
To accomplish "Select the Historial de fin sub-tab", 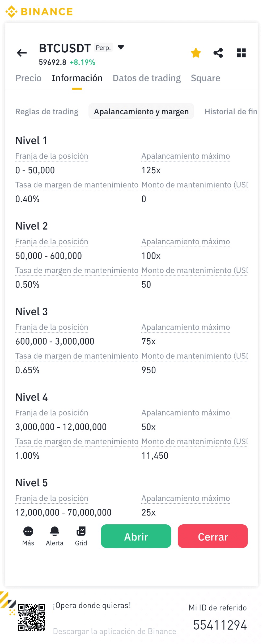I will coord(231,112).
